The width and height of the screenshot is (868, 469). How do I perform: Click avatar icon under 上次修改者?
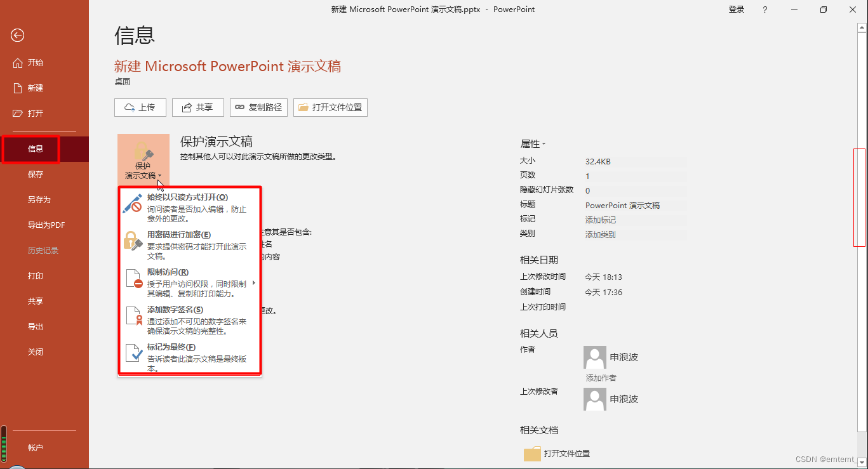tap(595, 399)
